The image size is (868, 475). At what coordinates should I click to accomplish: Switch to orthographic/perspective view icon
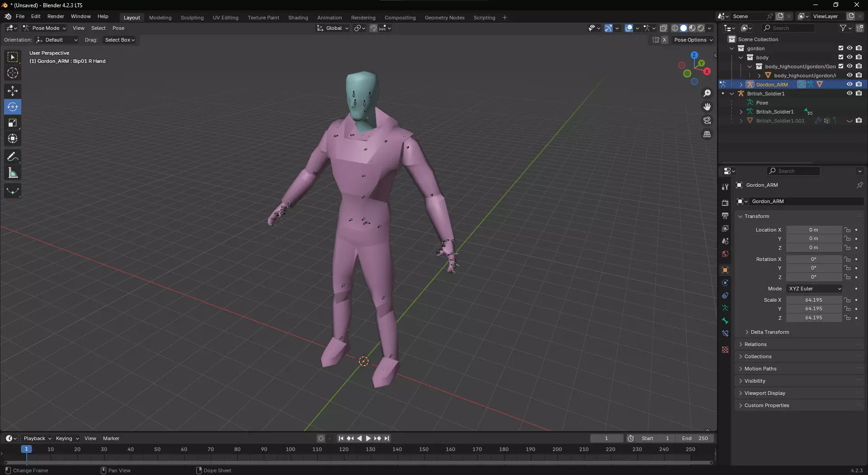[x=707, y=134]
